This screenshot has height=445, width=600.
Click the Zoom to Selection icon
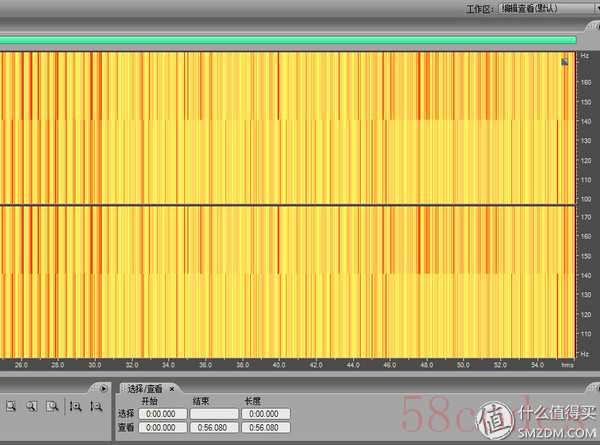(x=11, y=406)
